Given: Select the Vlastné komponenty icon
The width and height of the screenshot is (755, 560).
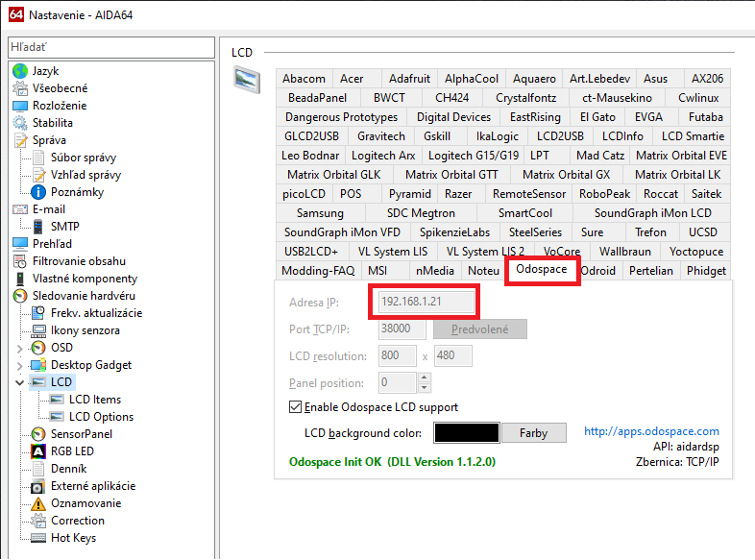Looking at the screenshot, I should pos(20,279).
